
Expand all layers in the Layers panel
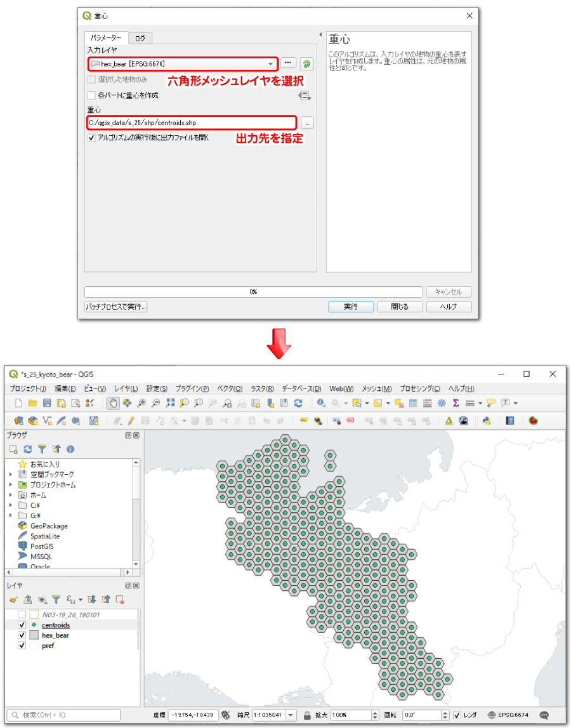(x=92, y=599)
